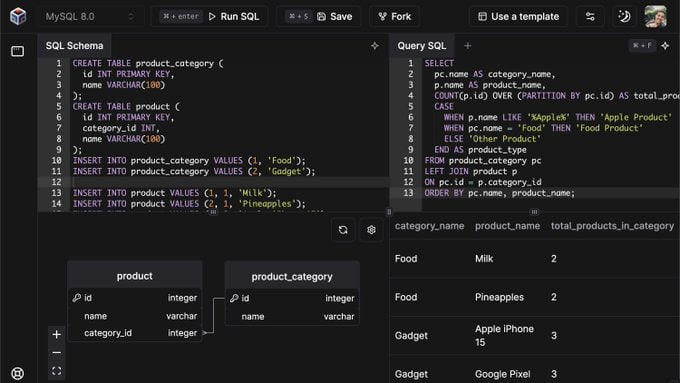Fit the diagram to screen

click(56, 371)
